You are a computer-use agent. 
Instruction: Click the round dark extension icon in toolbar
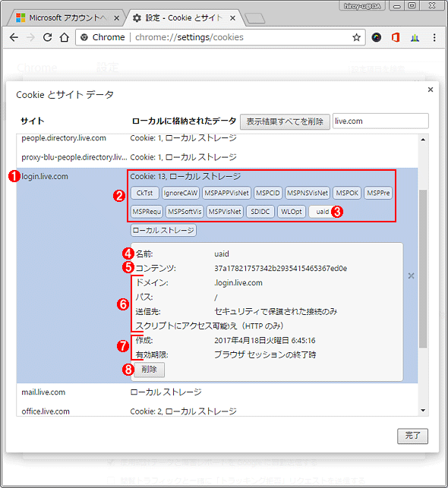coord(377,38)
